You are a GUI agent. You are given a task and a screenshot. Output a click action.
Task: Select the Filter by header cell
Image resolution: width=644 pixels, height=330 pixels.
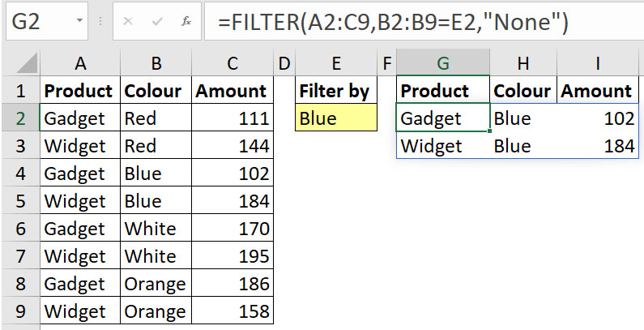[336, 91]
